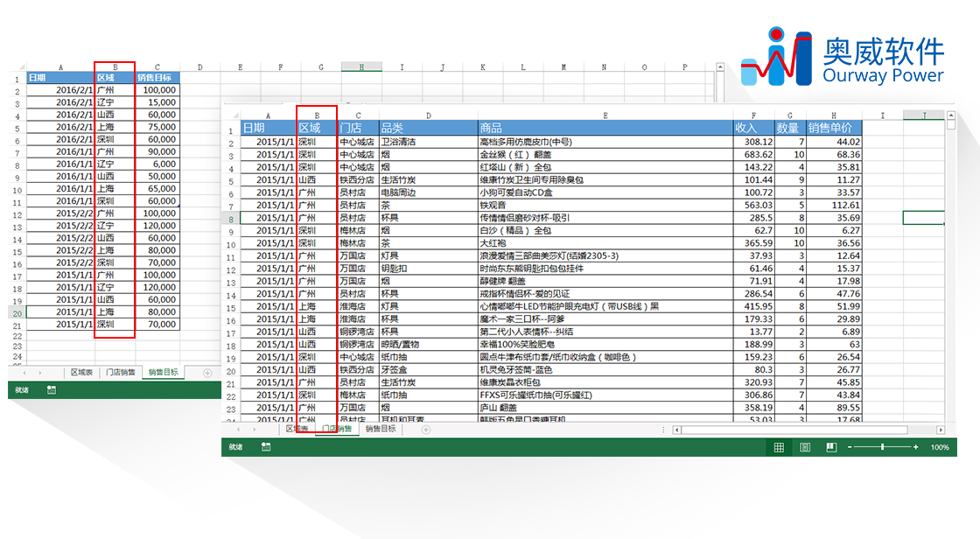This screenshot has height=539, width=980.
Task: Click zoom out minus button
Action: tap(850, 447)
